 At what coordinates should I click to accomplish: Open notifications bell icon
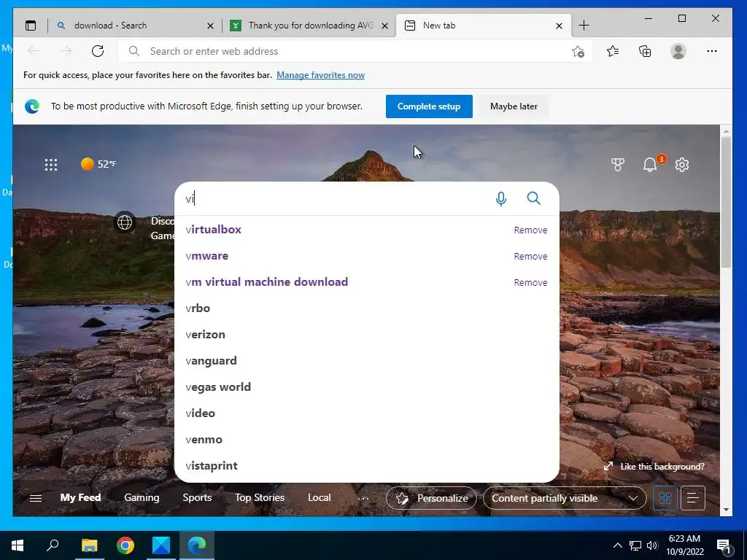coord(650,165)
